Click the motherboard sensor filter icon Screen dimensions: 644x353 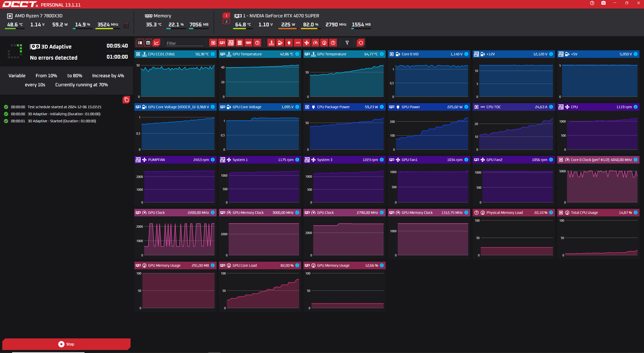231,43
